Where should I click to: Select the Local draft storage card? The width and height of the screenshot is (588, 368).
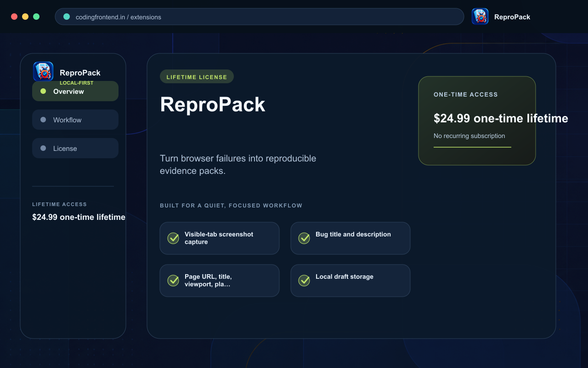[x=351, y=281]
